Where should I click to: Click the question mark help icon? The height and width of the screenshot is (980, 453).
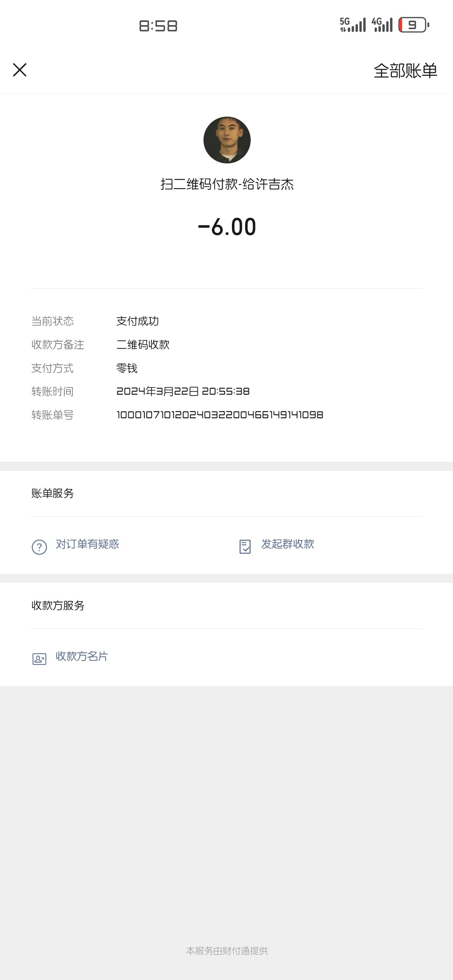39,547
